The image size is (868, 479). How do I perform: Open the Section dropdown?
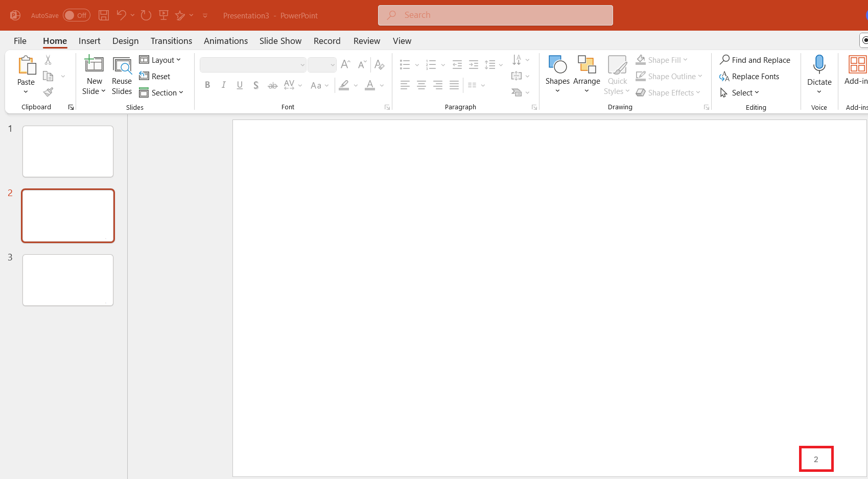(x=161, y=92)
